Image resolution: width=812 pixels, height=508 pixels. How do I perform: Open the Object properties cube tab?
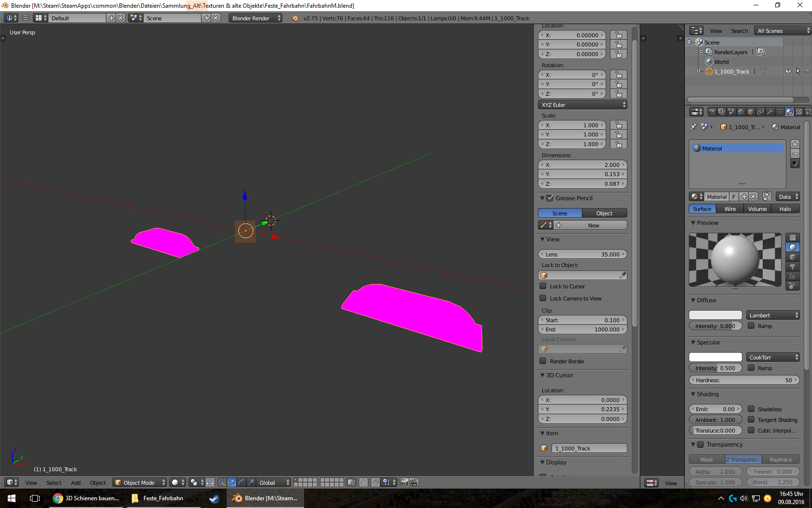tap(751, 112)
